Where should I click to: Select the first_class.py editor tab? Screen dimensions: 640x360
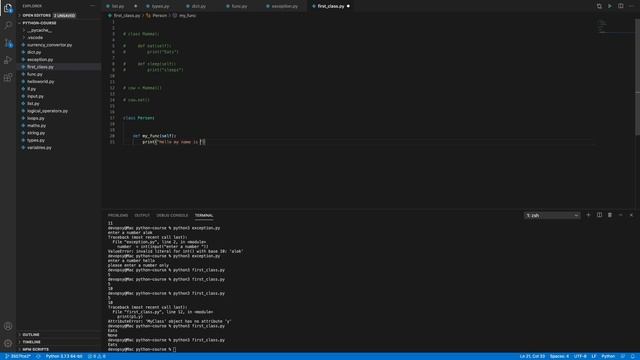click(331, 6)
